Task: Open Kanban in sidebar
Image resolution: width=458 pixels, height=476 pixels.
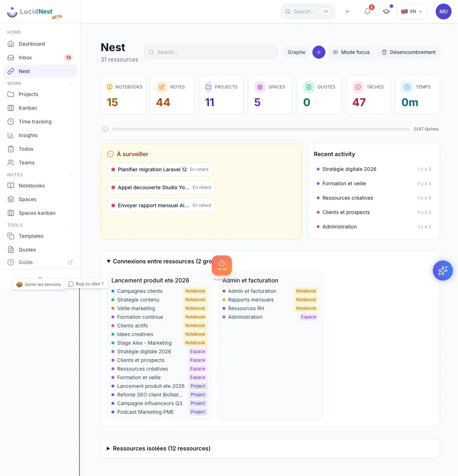Action: click(40, 108)
